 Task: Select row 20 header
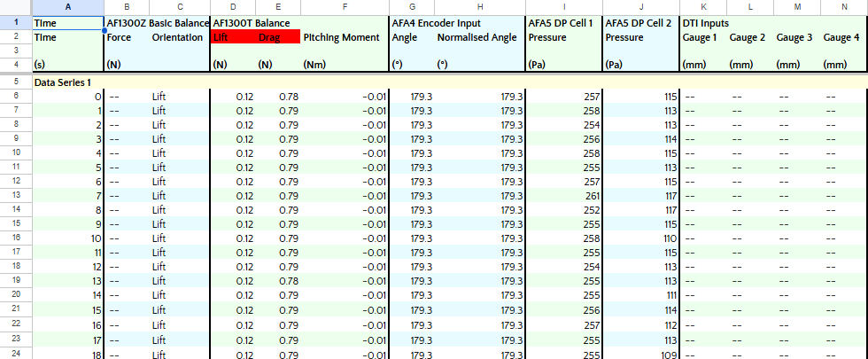(x=16, y=294)
